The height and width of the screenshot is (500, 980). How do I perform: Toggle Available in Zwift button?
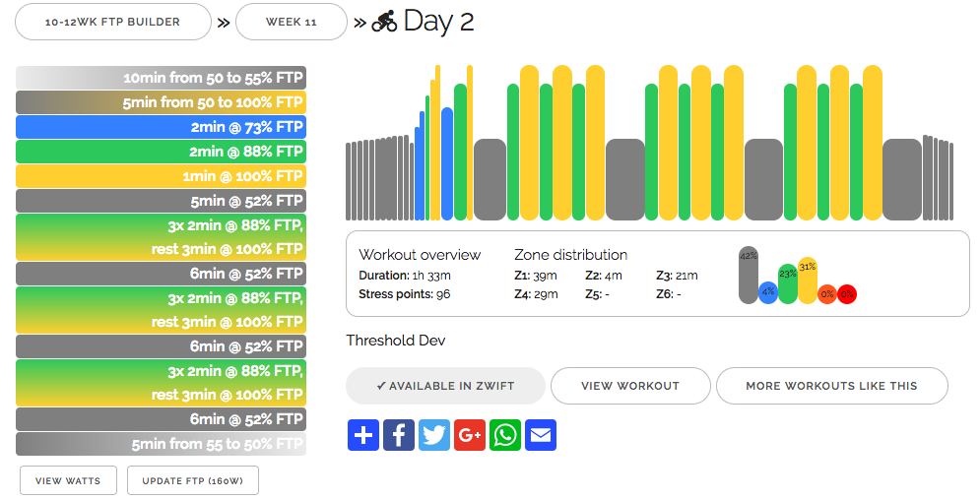445,386
